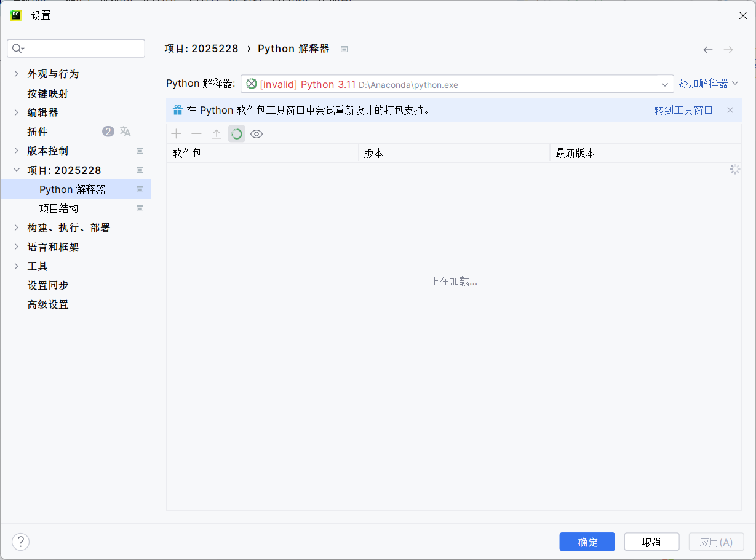Click the 版本 column header

point(454,153)
